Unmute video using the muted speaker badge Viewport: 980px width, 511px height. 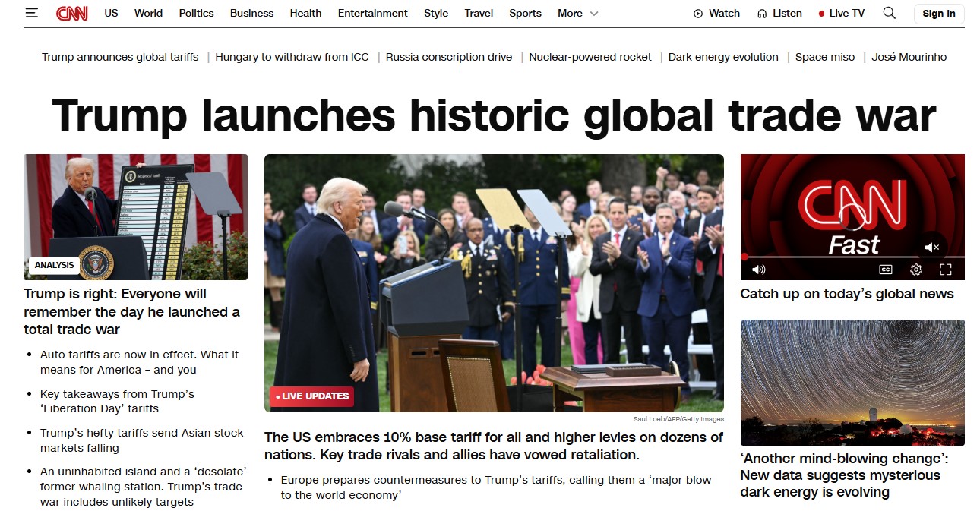(932, 247)
